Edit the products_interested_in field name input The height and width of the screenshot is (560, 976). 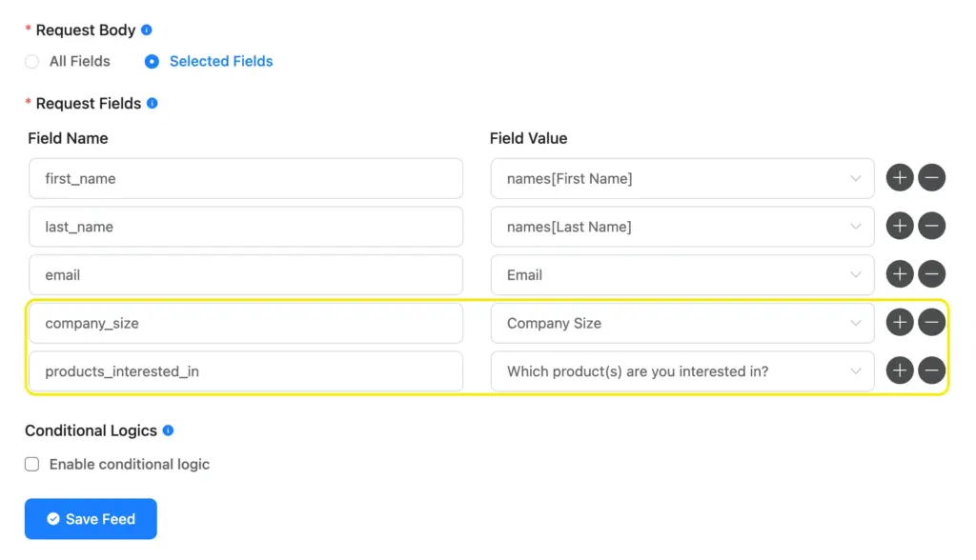[x=246, y=371]
